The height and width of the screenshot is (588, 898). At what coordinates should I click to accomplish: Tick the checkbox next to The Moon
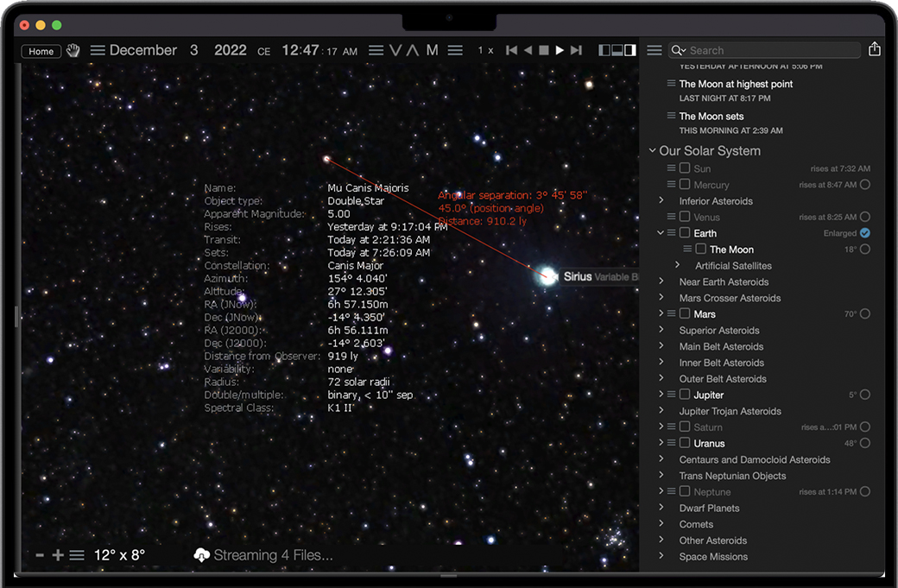(x=700, y=250)
